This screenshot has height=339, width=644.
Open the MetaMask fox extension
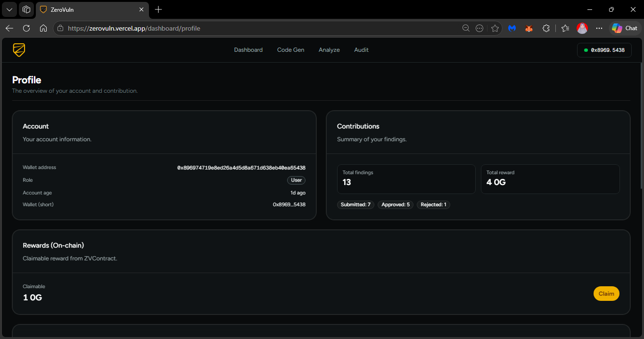click(529, 28)
